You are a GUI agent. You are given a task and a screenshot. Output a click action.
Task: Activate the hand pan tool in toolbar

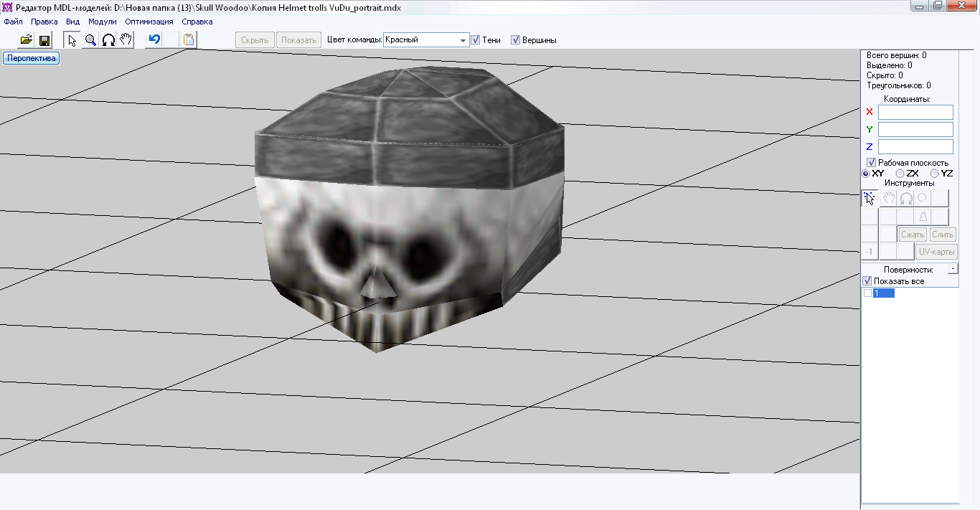(x=126, y=39)
